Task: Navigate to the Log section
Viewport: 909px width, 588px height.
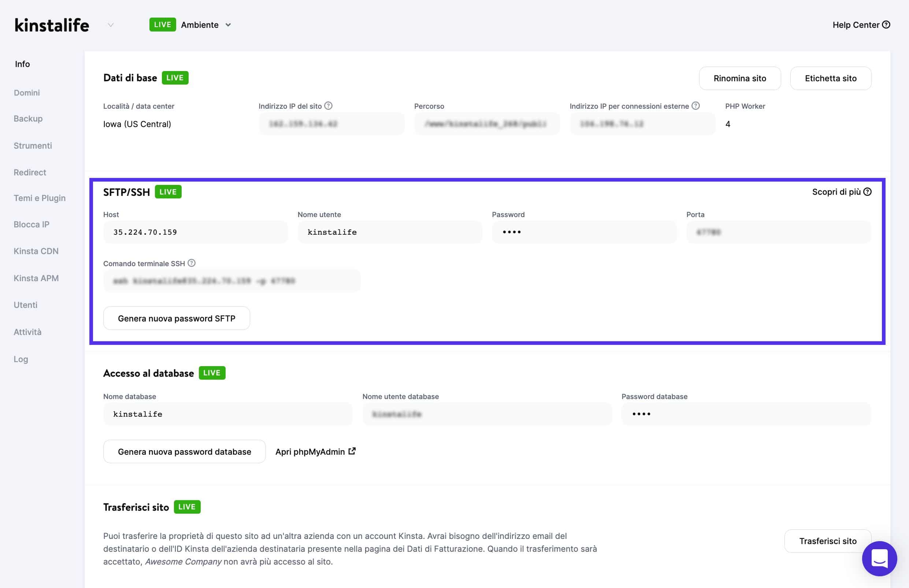Action: [21, 359]
